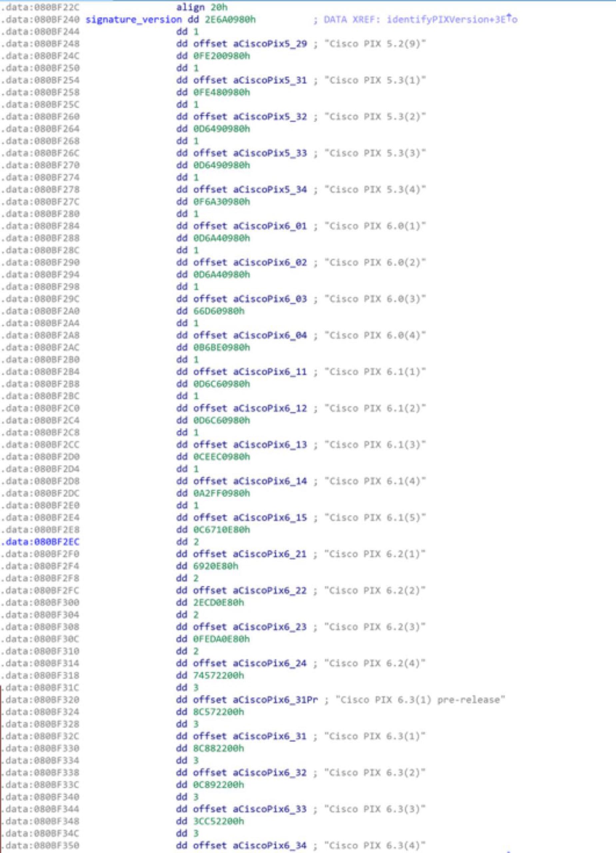616x853 pixels.
Task: Select value 0F6A30980h
Action: coord(222,202)
